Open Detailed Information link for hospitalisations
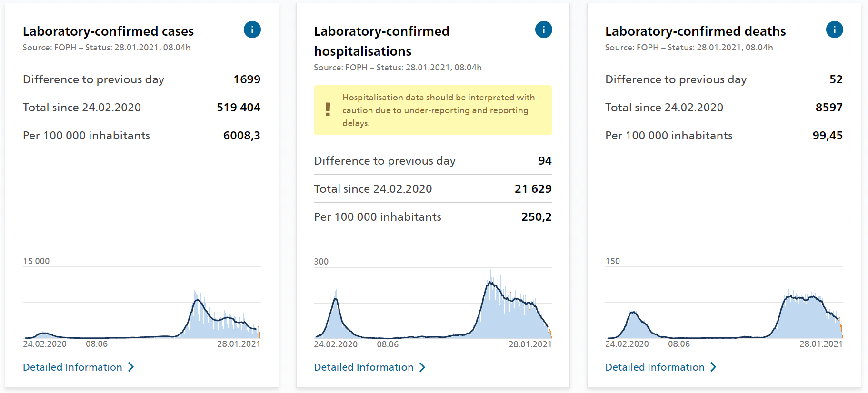 (x=364, y=367)
